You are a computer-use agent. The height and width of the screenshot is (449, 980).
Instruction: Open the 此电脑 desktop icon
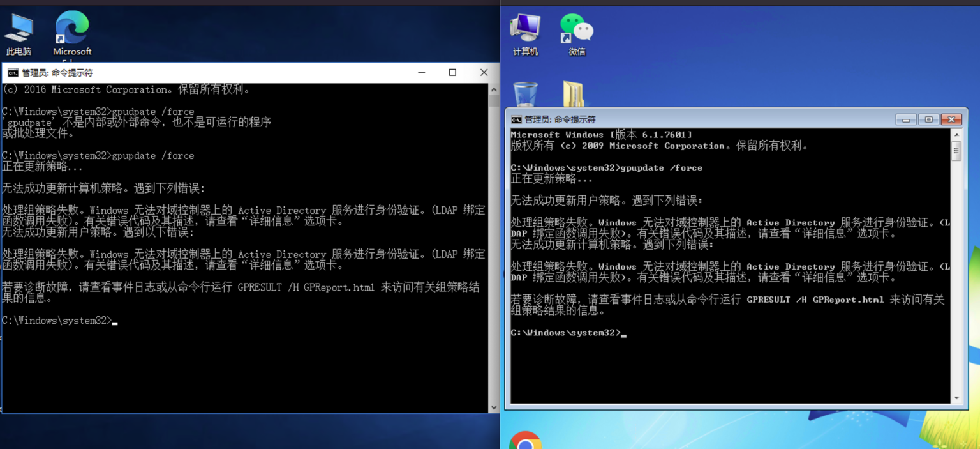click(19, 33)
